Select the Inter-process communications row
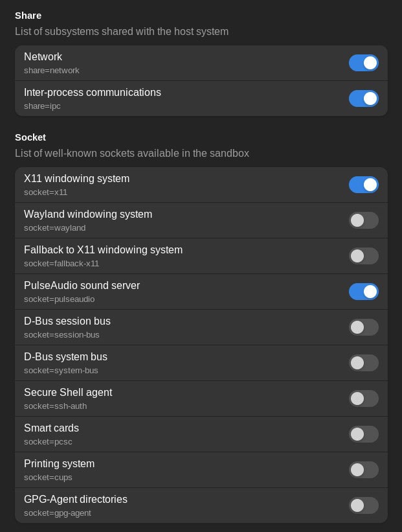This screenshot has height=532, width=402. [x=93, y=93]
